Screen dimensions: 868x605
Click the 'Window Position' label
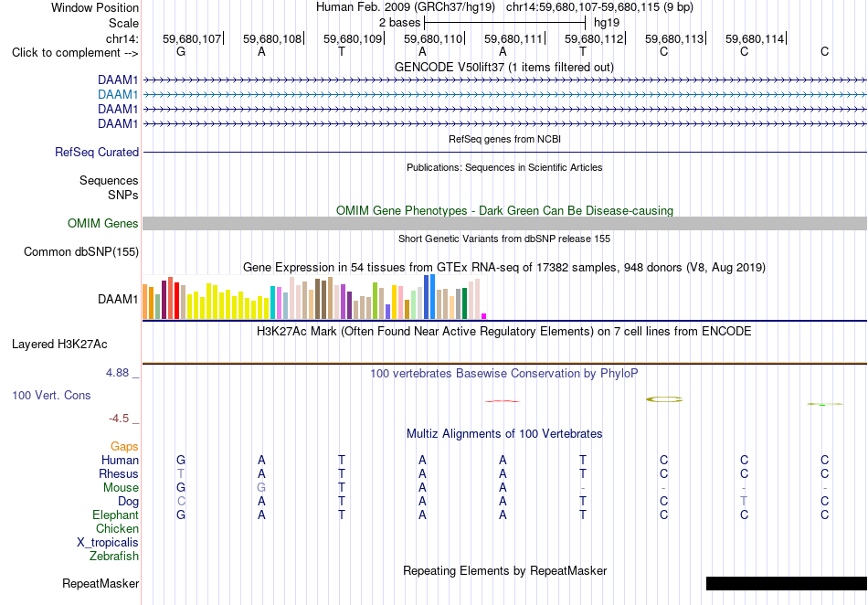(95, 7)
